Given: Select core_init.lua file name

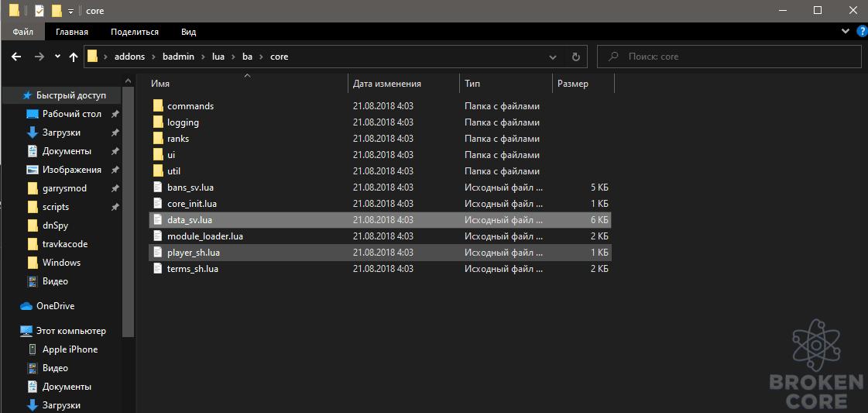Looking at the screenshot, I should [x=193, y=204].
